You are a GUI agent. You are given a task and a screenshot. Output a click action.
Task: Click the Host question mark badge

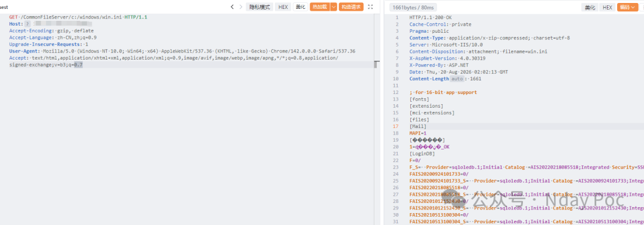coord(28,24)
